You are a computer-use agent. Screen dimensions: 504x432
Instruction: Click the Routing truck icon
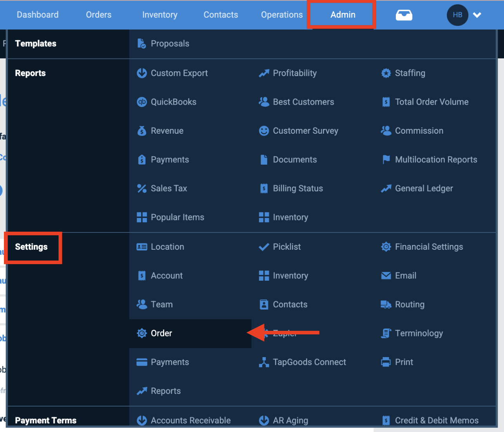coord(386,305)
